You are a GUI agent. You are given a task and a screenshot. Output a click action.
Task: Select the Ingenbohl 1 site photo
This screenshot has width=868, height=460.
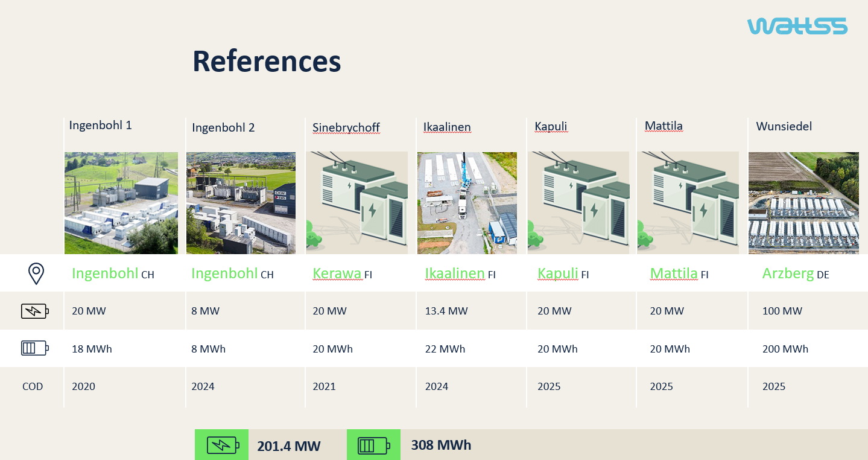point(121,203)
